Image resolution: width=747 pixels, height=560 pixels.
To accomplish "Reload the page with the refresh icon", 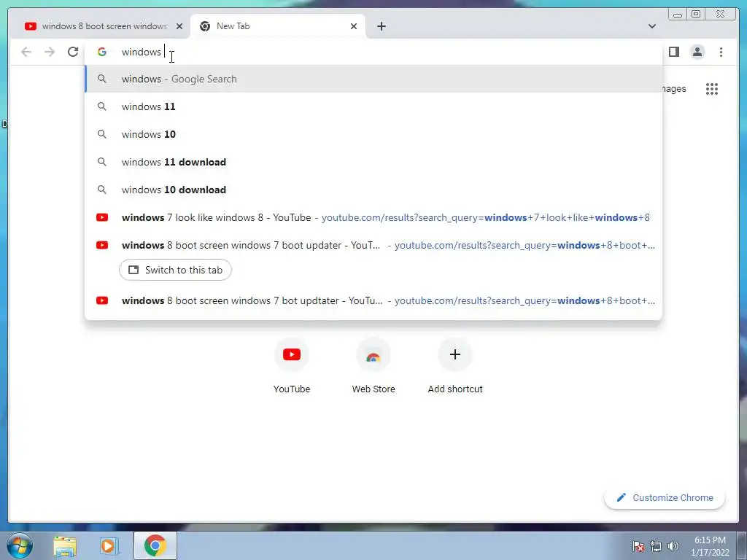I will [73, 52].
